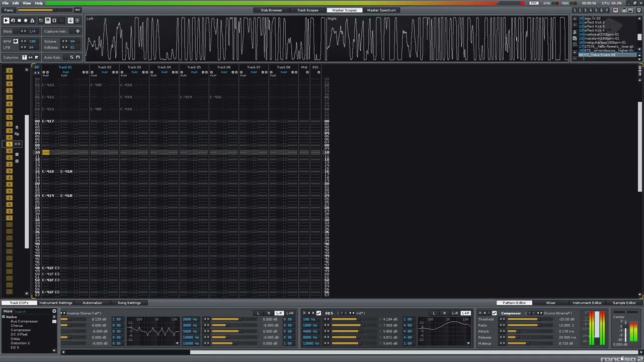
Task: Adjust Block 1/4 stepper arrows
Action: (x=24, y=31)
